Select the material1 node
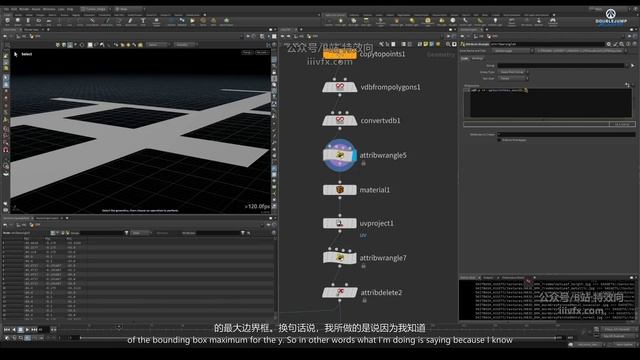This screenshot has width=640, height=360. pyautogui.click(x=340, y=190)
